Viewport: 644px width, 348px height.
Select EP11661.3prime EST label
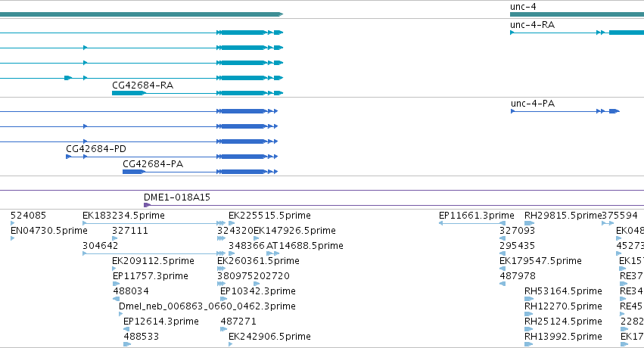coord(477,216)
